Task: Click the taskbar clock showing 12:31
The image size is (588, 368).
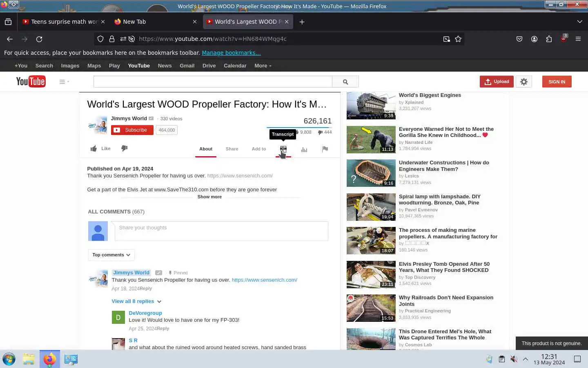Action: [x=549, y=359]
